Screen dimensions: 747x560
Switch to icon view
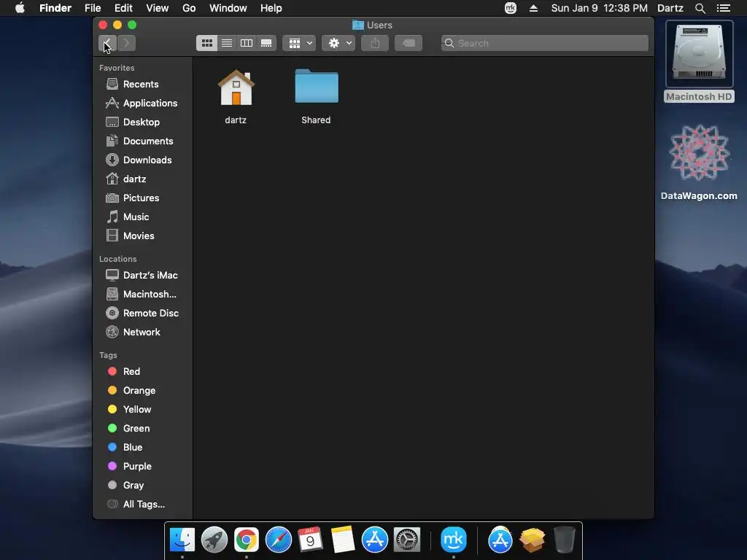(206, 43)
